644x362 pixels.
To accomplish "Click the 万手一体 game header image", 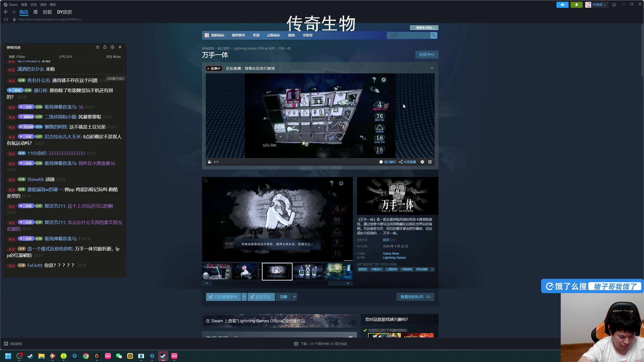I will 397,196.
